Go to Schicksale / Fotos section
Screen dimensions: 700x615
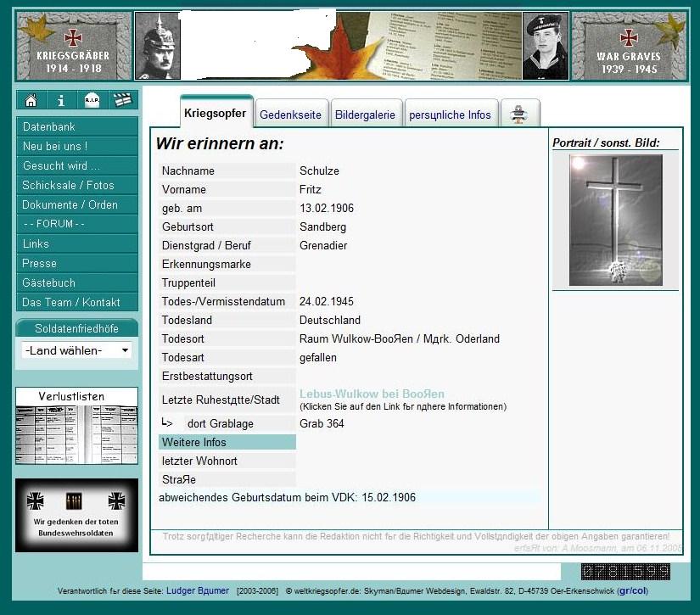[x=76, y=185]
